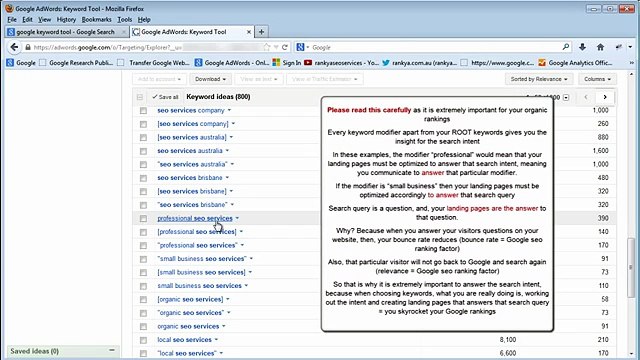Click [seo services brisbane] keyword link

(192, 191)
